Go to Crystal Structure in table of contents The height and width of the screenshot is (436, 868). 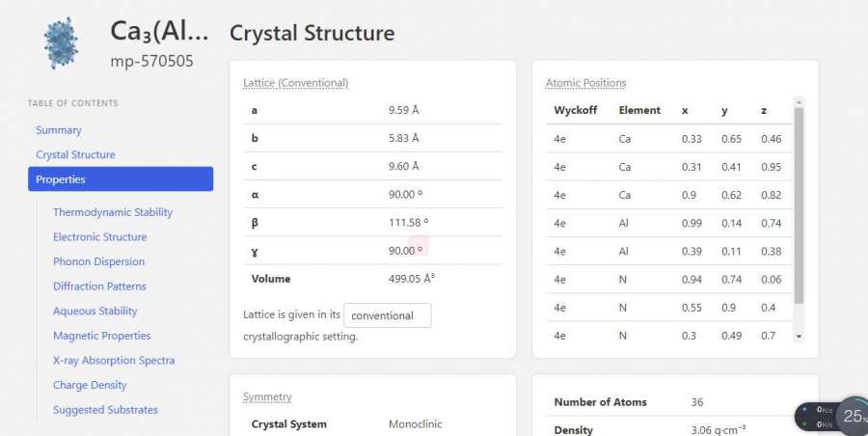pyautogui.click(x=75, y=154)
